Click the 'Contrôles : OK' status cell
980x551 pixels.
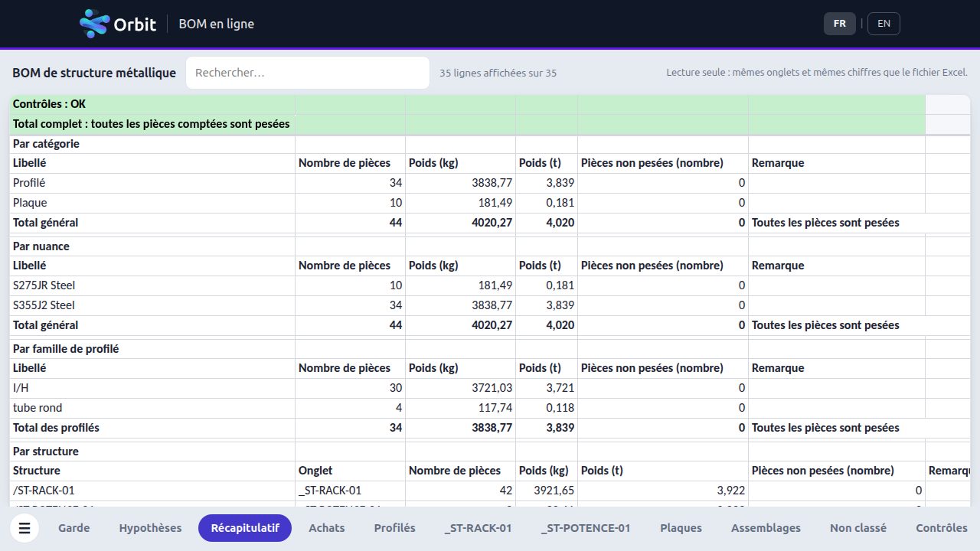(x=152, y=104)
